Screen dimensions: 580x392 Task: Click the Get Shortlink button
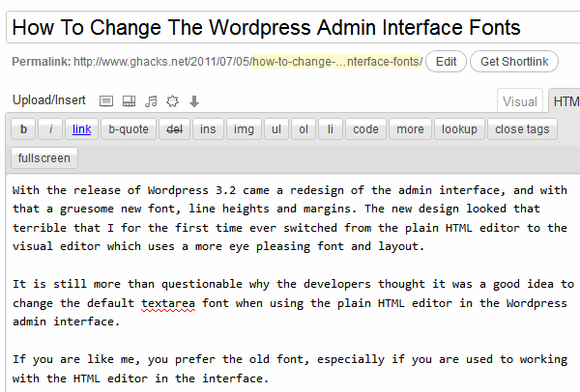[514, 62]
